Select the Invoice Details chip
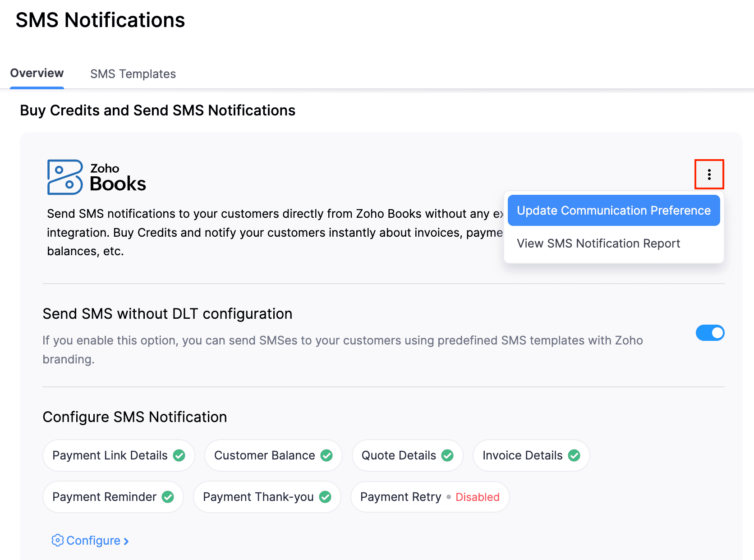The height and width of the screenshot is (560, 754). tap(522, 455)
